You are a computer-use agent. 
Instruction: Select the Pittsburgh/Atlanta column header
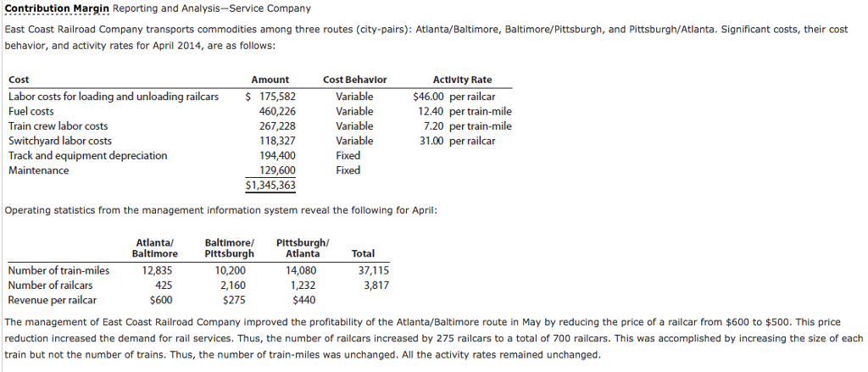(x=303, y=248)
